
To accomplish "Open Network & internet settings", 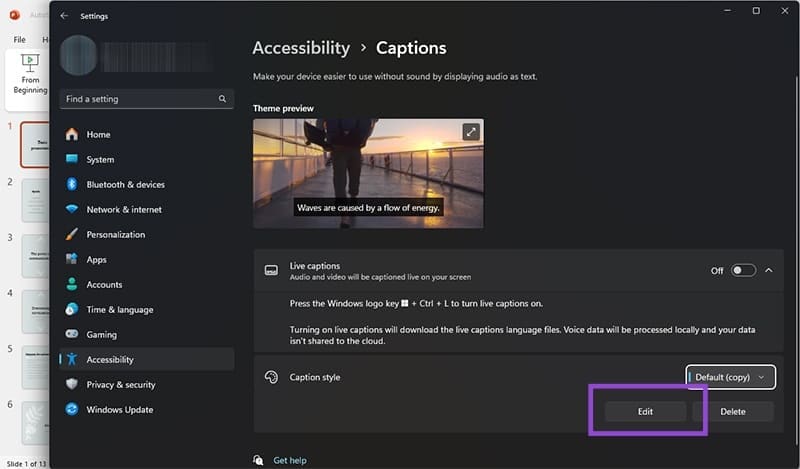I will (124, 210).
